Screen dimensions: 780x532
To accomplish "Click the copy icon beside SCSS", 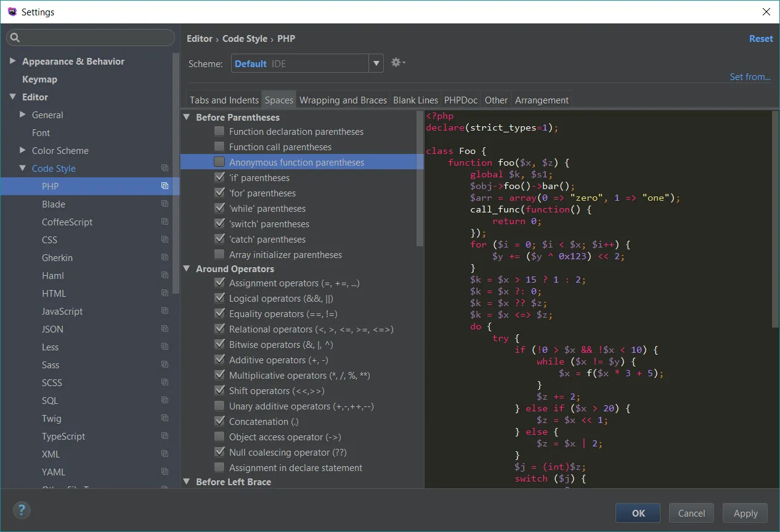I will (x=165, y=382).
